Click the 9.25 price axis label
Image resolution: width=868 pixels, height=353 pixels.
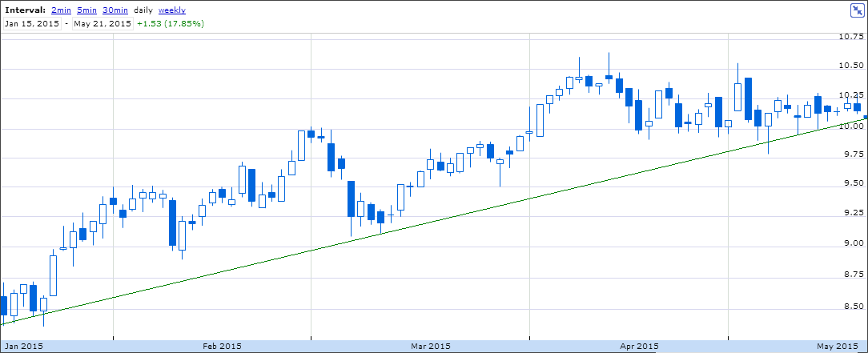853,212
